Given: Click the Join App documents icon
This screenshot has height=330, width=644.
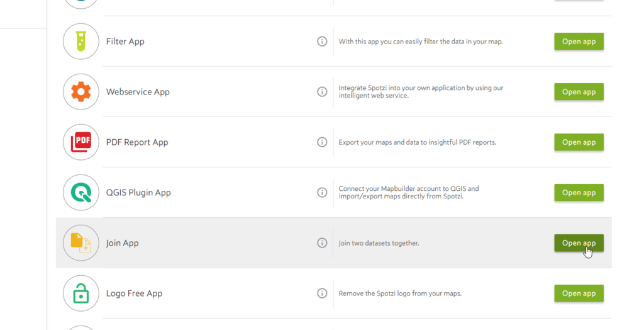Looking at the screenshot, I should tap(81, 242).
